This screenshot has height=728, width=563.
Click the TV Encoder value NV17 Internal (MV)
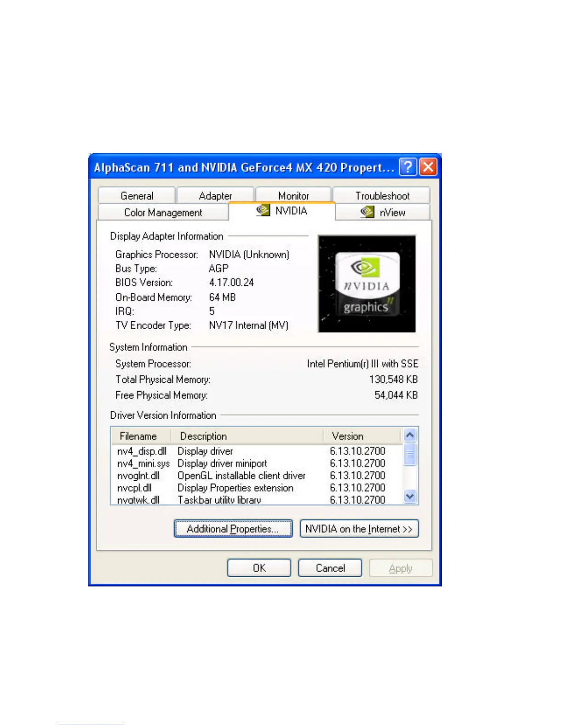(248, 325)
